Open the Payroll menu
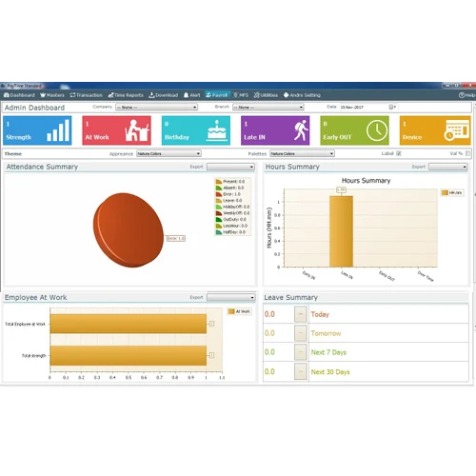The image size is (476, 476). 216,95
